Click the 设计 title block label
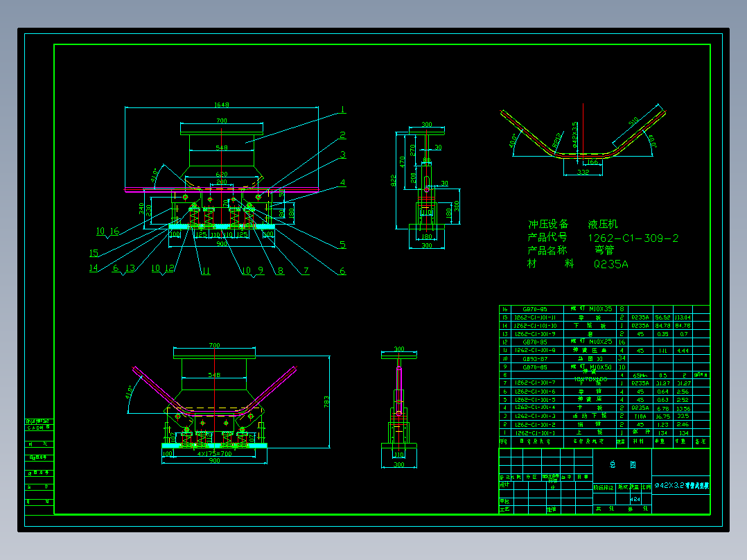Screen dimensions: 747x560 tap(504, 485)
